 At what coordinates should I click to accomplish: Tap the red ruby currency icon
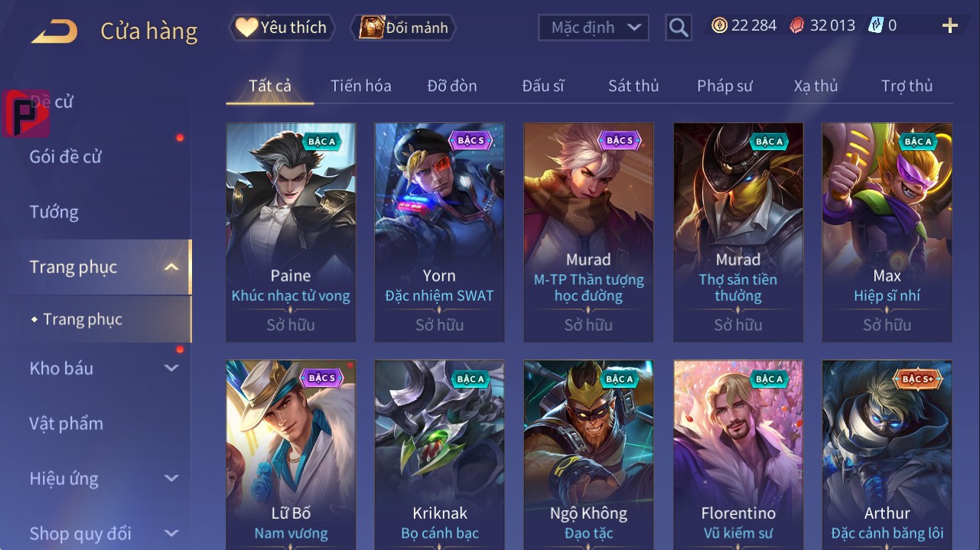(797, 25)
